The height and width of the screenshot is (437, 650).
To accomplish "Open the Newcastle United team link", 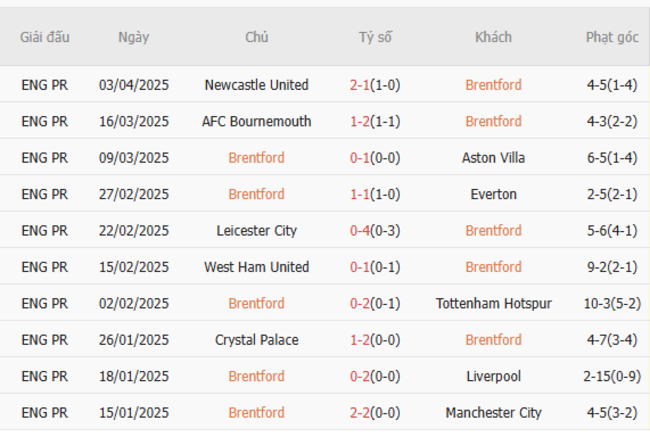I will (256, 85).
